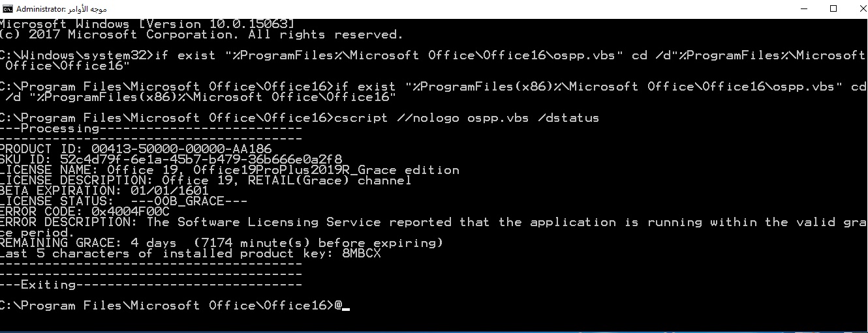Click the cscript ospp.vbs /dstatus command
The image size is (868, 333).
pos(467,118)
